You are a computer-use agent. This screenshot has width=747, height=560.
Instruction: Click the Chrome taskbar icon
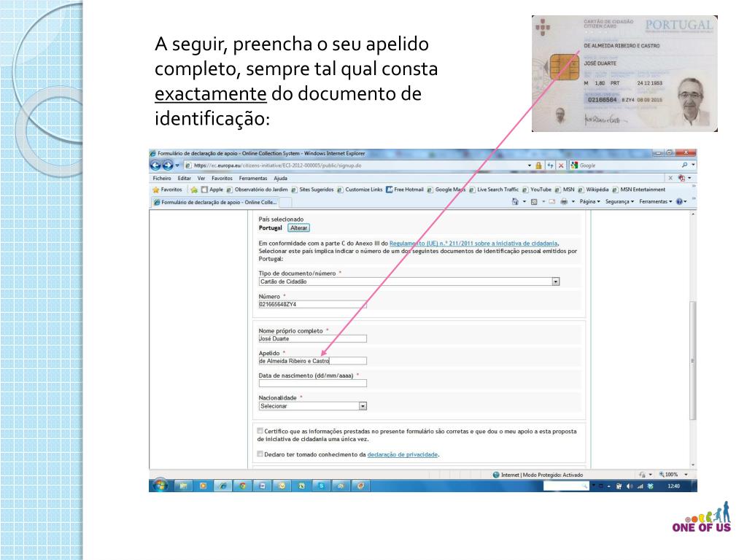point(242,486)
